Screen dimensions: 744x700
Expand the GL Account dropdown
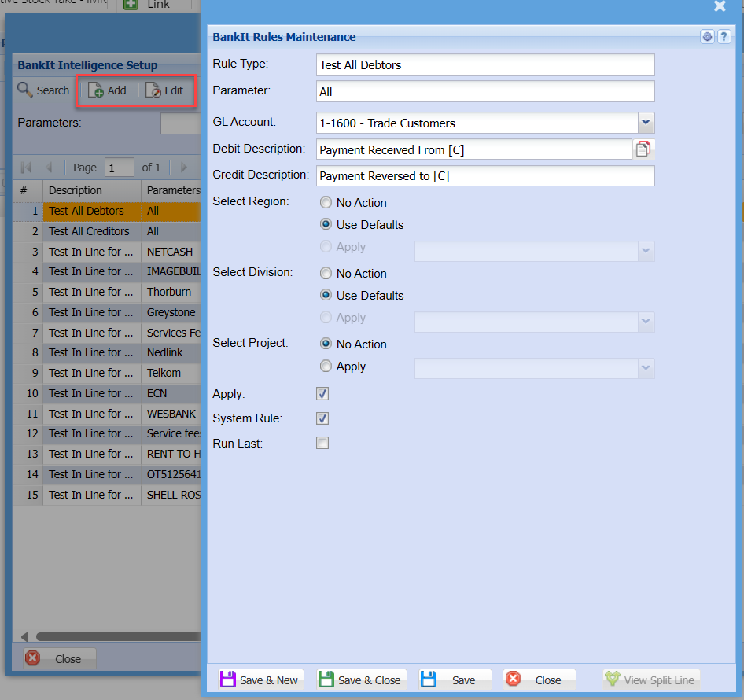646,123
